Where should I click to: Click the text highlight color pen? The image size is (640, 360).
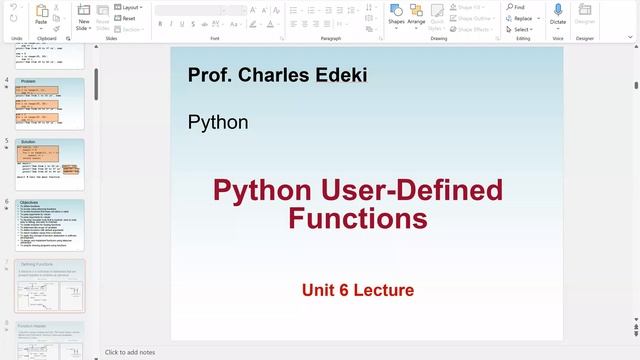(253, 24)
